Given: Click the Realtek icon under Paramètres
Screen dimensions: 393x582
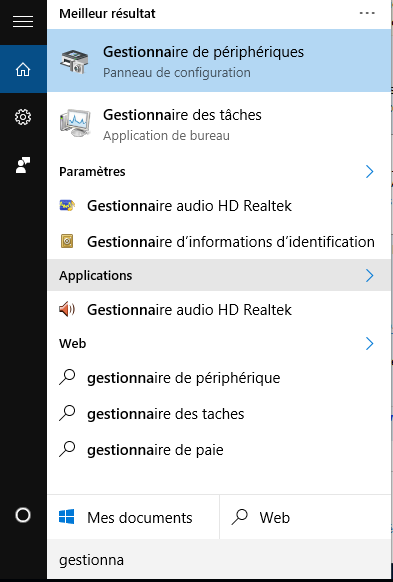Looking at the screenshot, I should [x=67, y=205].
